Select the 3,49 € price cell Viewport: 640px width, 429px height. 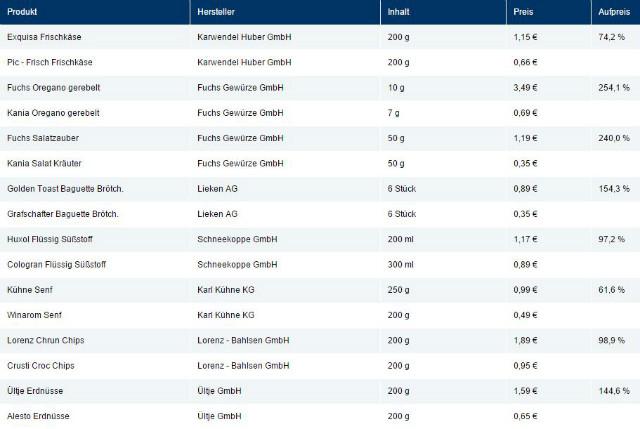tap(527, 87)
